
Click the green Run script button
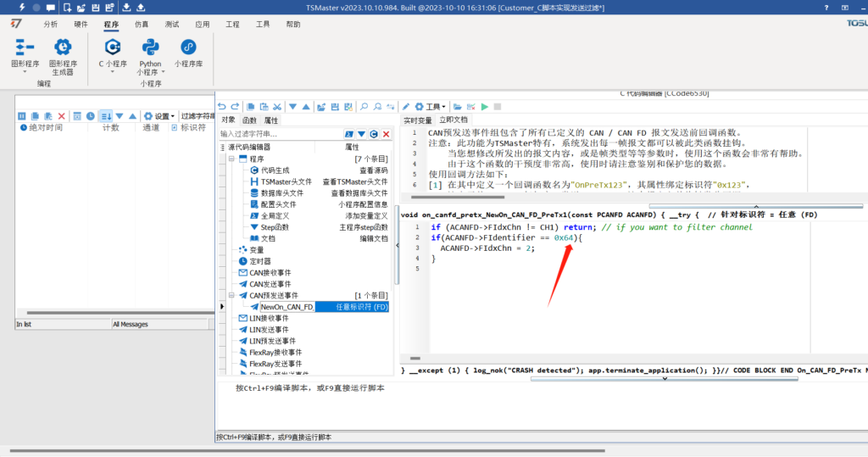point(485,107)
